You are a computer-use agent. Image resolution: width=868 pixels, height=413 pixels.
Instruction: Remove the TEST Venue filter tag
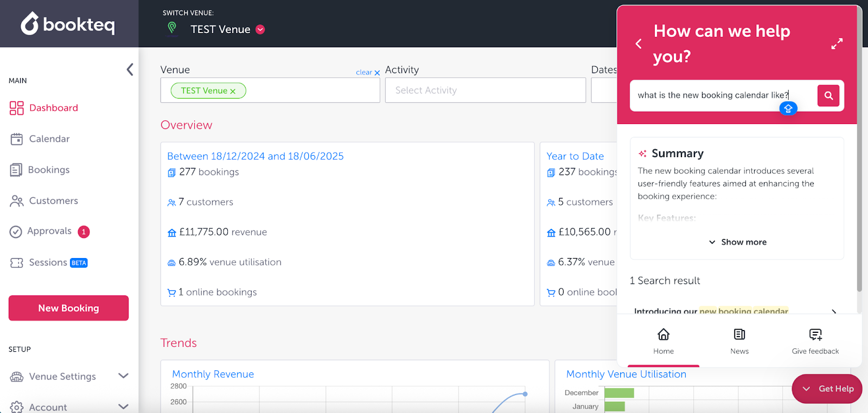point(233,91)
